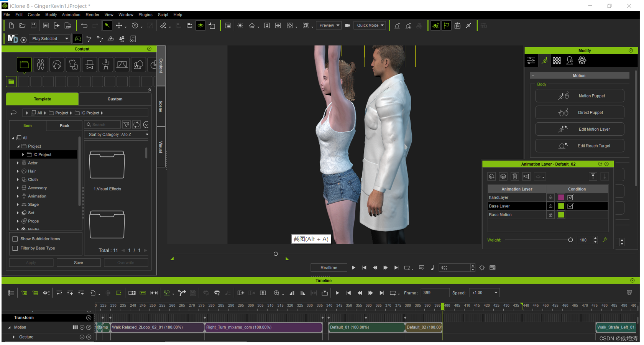Open the Modify panel checkerboard Material tab
This screenshot has height=345, width=644.
pyautogui.click(x=557, y=61)
